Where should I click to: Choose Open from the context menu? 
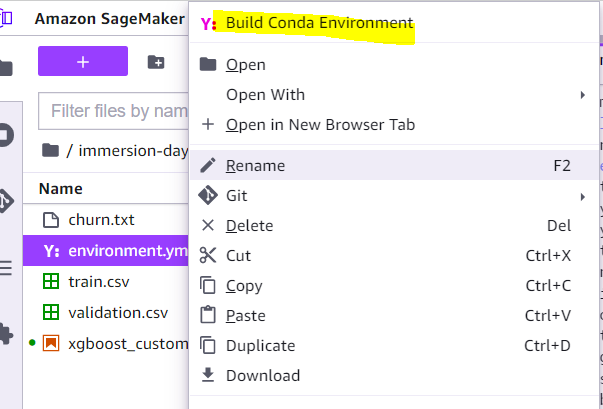click(394, 65)
